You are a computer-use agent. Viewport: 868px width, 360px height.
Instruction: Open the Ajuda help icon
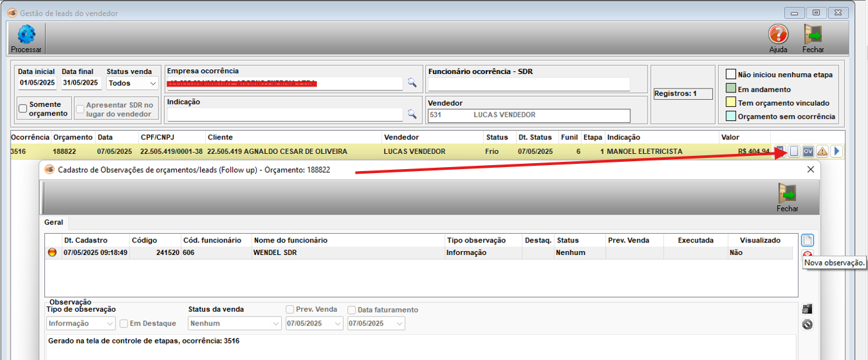778,34
